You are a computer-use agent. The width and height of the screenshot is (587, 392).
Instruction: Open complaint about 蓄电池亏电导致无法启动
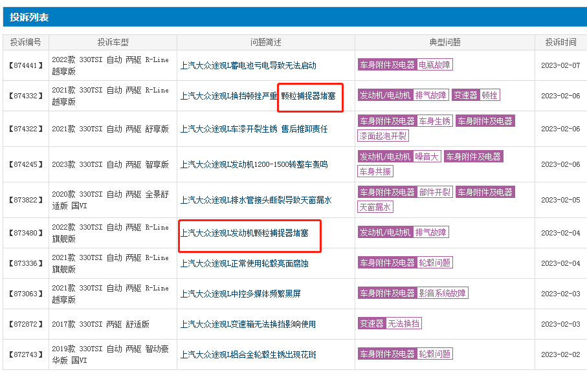(249, 65)
